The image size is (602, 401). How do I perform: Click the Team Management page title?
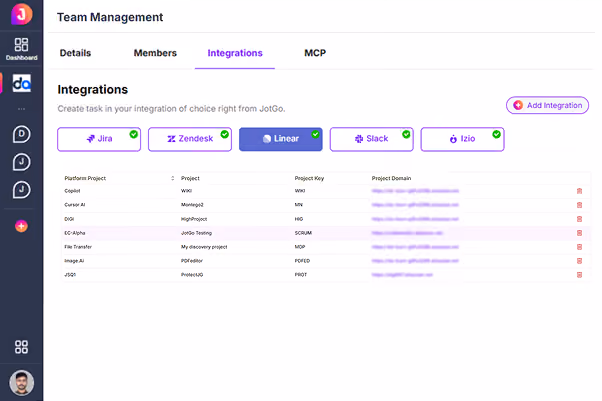pyautogui.click(x=110, y=17)
